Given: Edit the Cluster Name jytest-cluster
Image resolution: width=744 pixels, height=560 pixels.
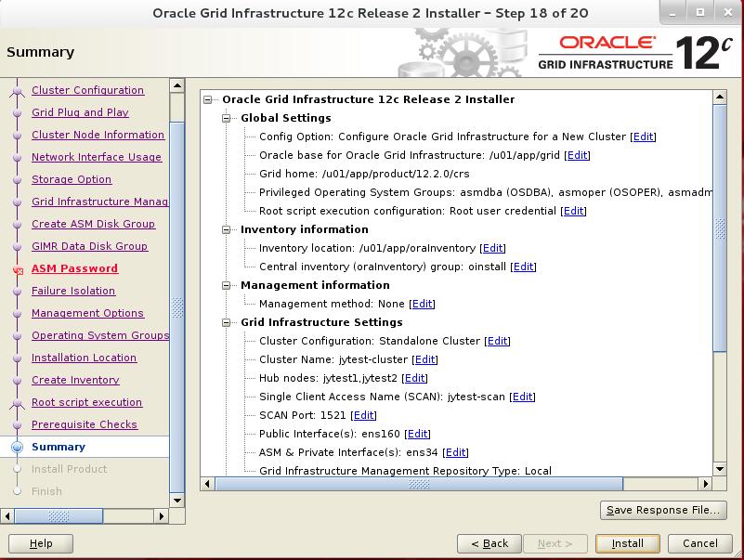Looking at the screenshot, I should pos(424,359).
